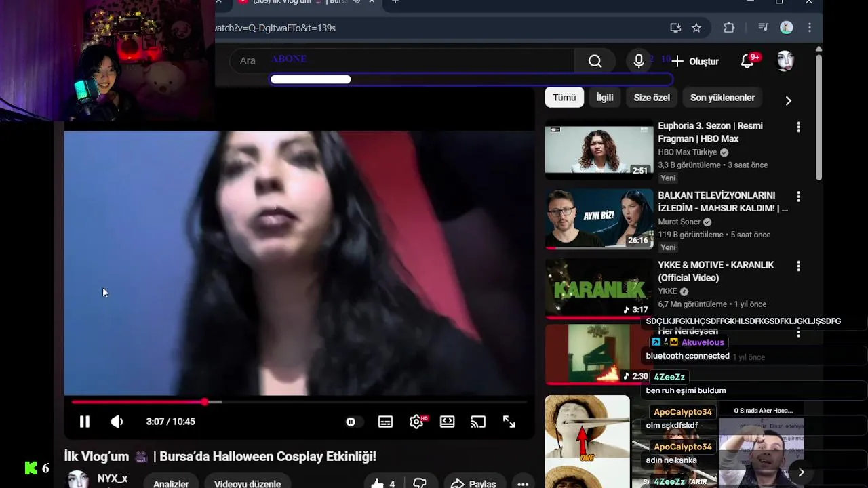Like the video with thumbs up
This screenshot has width=868, height=488.
(382, 483)
